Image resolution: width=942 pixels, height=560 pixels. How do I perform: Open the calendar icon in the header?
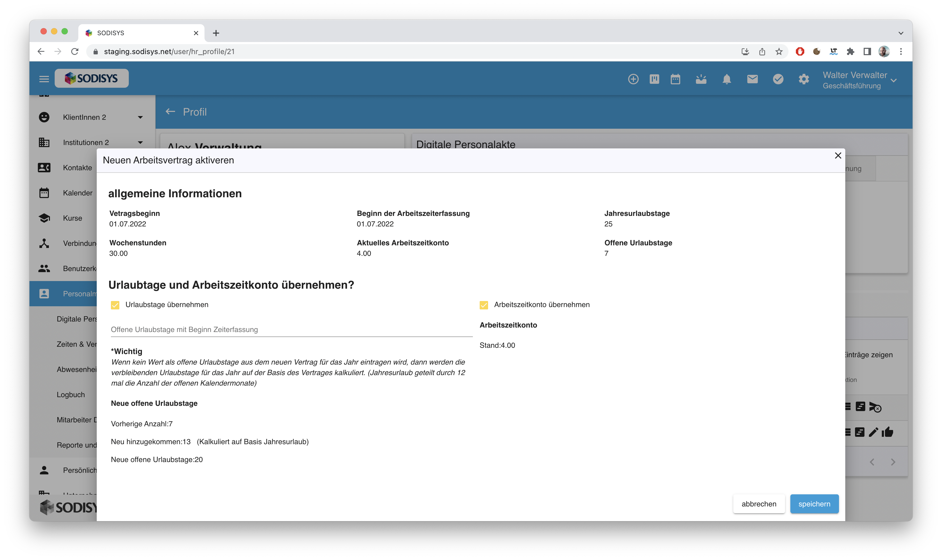(675, 79)
